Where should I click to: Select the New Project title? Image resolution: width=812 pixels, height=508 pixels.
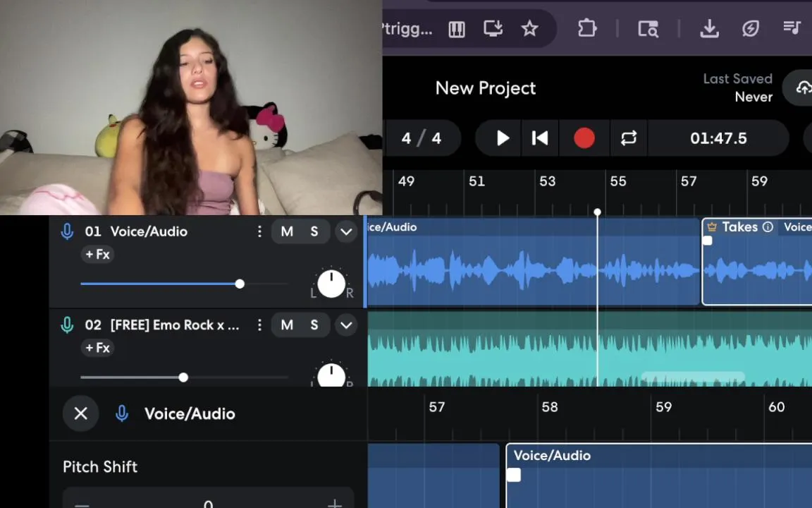click(x=485, y=88)
